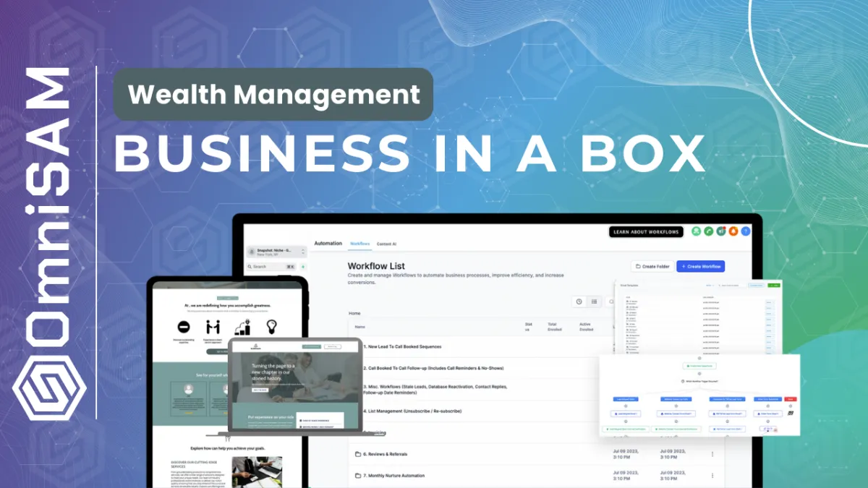This screenshot has height=488, width=868.
Task: Switch to the list view icon
Action: pyautogui.click(x=594, y=301)
